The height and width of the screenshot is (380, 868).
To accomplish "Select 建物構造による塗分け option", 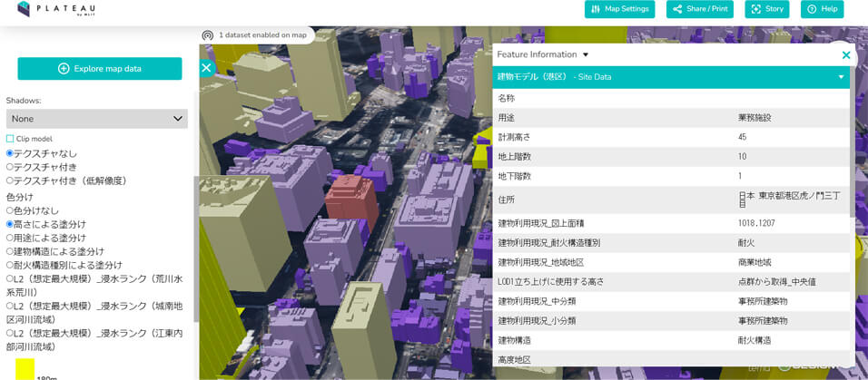I will coord(10,251).
